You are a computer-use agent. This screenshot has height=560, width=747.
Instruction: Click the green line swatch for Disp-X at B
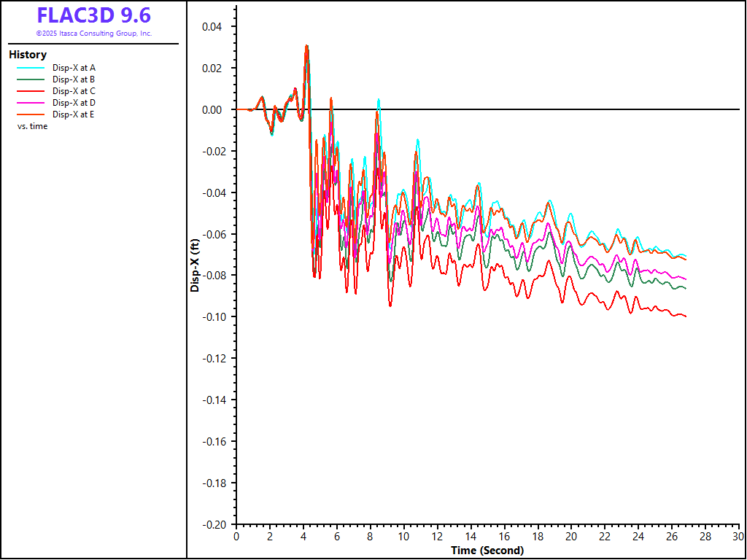tap(31, 79)
